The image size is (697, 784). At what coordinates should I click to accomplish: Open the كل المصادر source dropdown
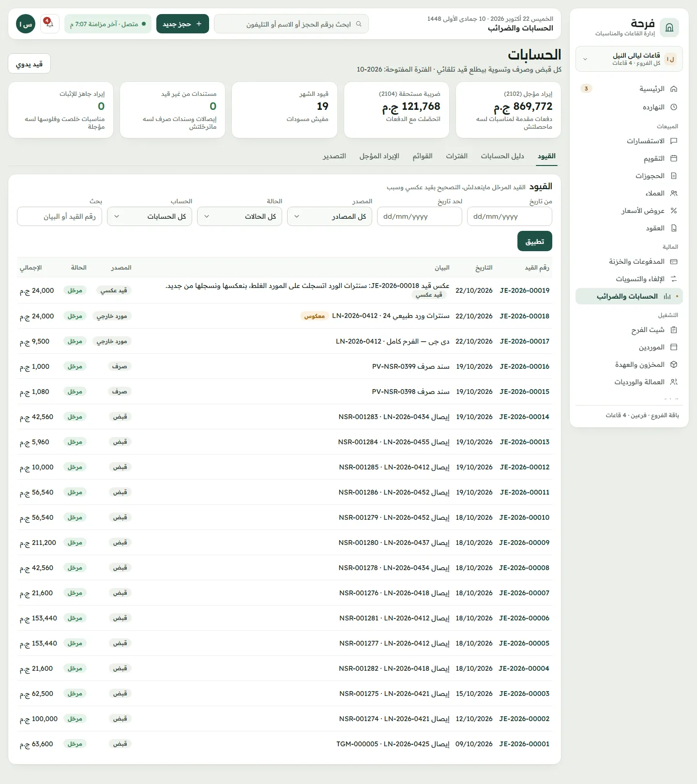click(x=330, y=217)
